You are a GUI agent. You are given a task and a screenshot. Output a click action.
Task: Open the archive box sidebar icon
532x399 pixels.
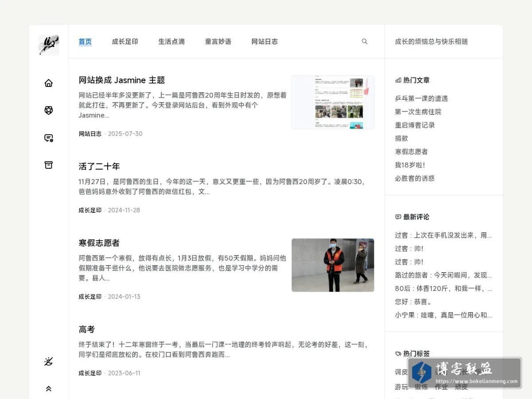pyautogui.click(x=49, y=165)
